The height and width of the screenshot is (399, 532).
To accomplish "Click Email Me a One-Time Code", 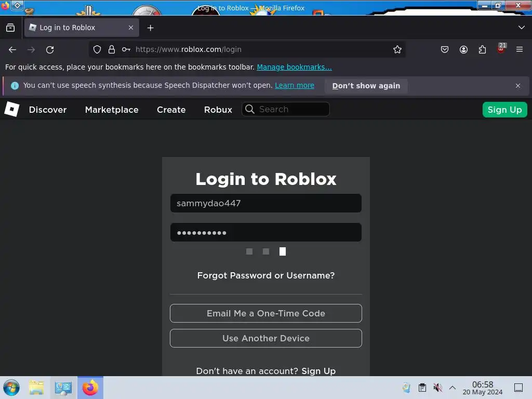I will 266,313.
